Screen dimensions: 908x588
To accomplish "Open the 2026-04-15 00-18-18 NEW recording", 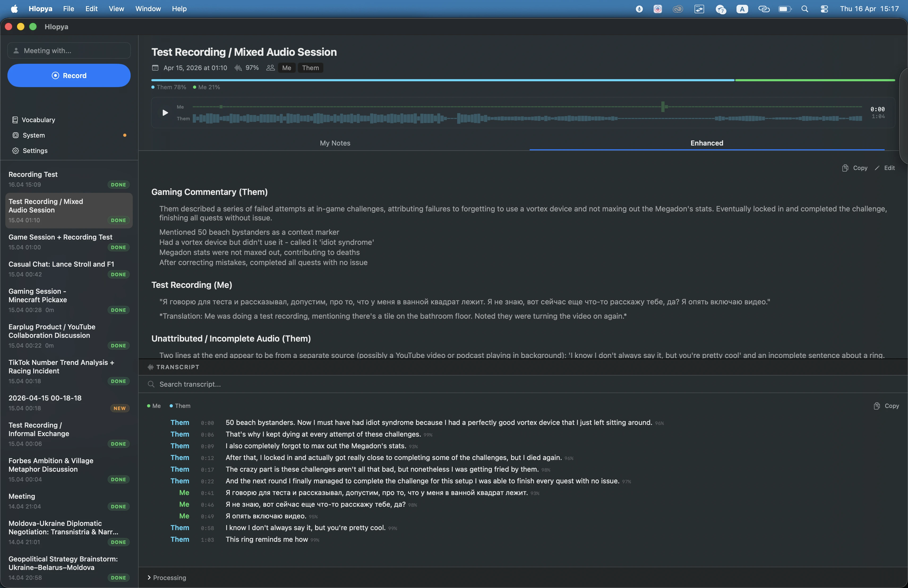I will pos(69,403).
